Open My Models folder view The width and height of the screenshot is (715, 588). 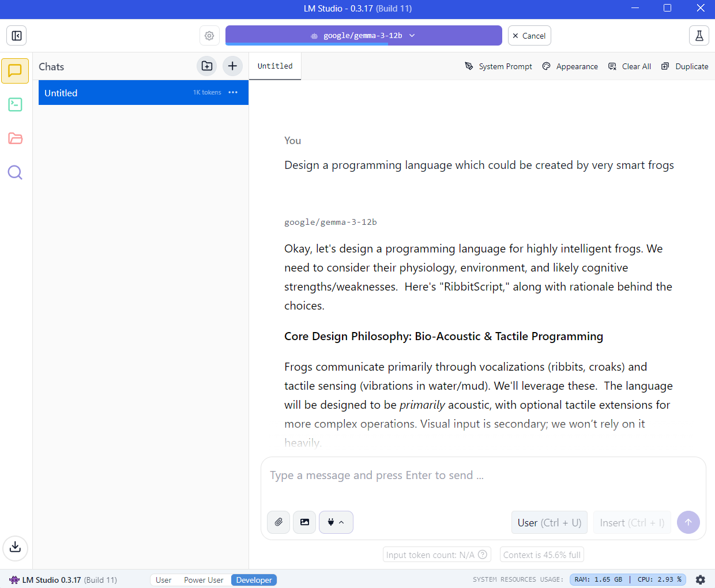(15, 138)
